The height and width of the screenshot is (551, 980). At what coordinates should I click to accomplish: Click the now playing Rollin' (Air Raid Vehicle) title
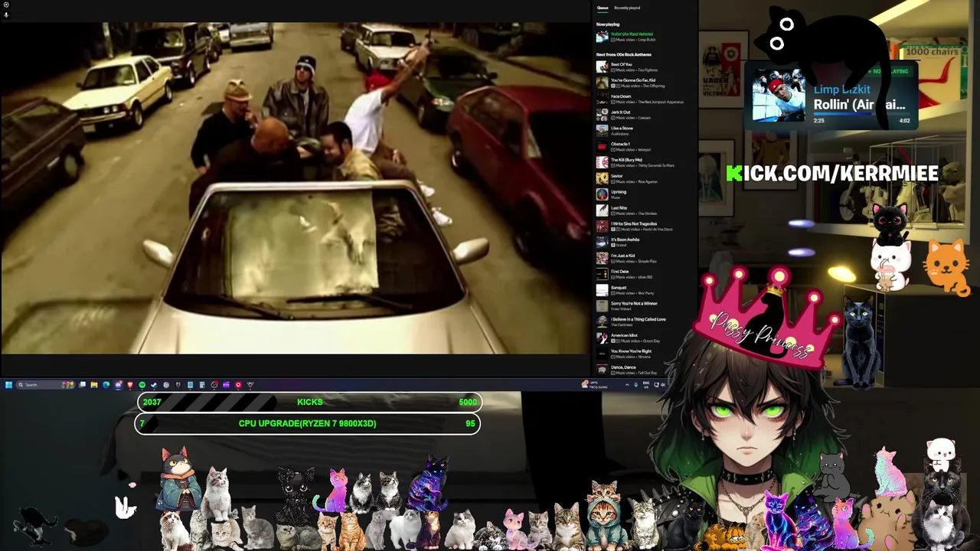click(632, 34)
